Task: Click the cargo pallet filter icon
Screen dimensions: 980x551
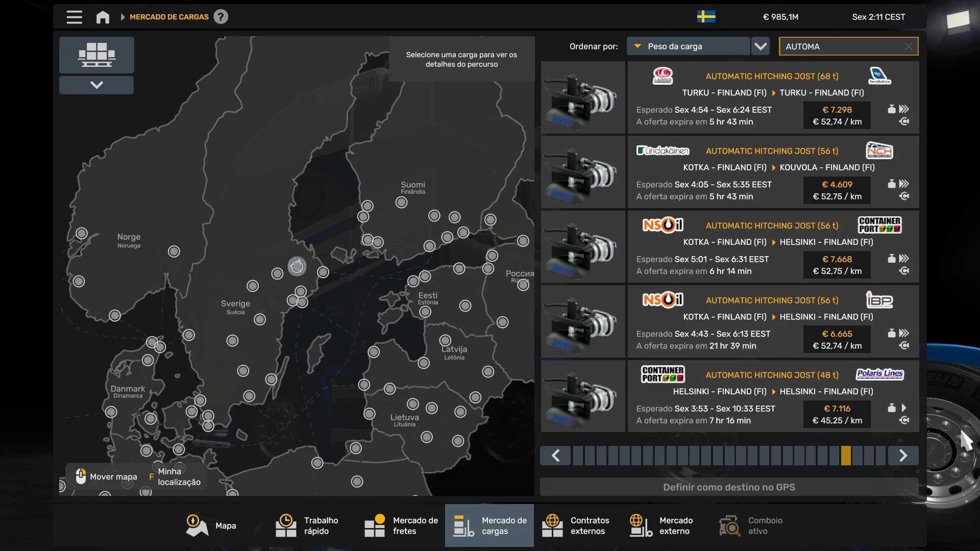Action: [96, 55]
